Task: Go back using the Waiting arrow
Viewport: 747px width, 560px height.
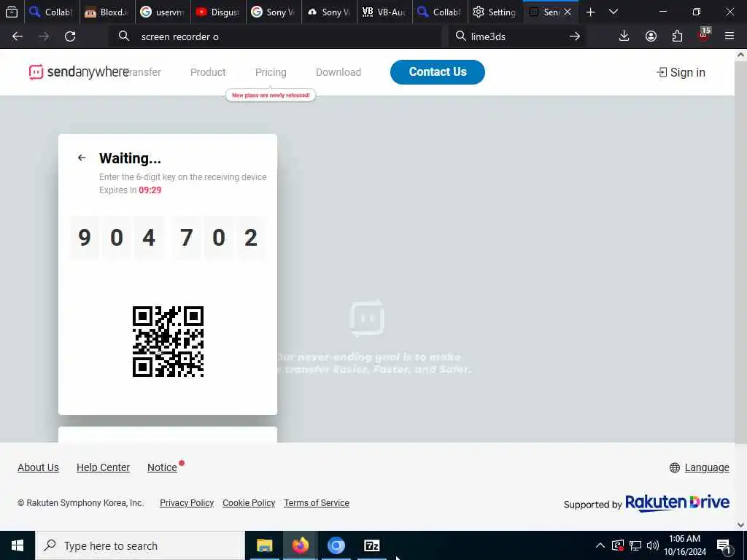Action: (x=82, y=157)
